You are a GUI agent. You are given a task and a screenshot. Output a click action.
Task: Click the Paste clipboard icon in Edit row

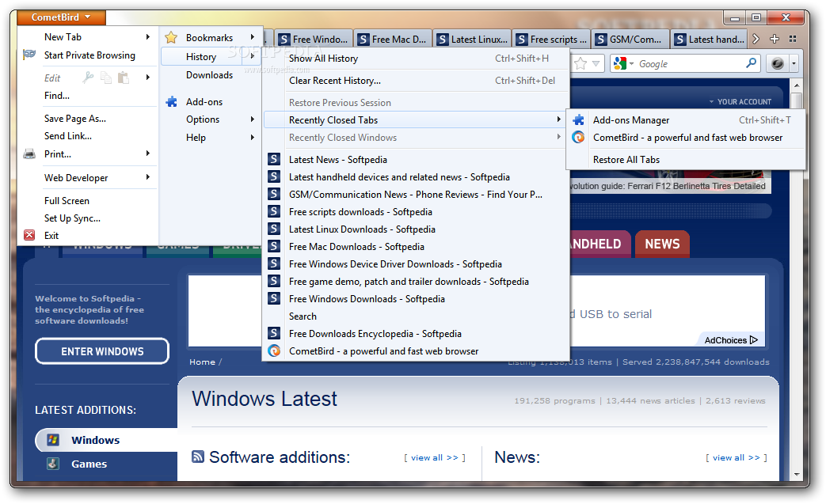(124, 78)
